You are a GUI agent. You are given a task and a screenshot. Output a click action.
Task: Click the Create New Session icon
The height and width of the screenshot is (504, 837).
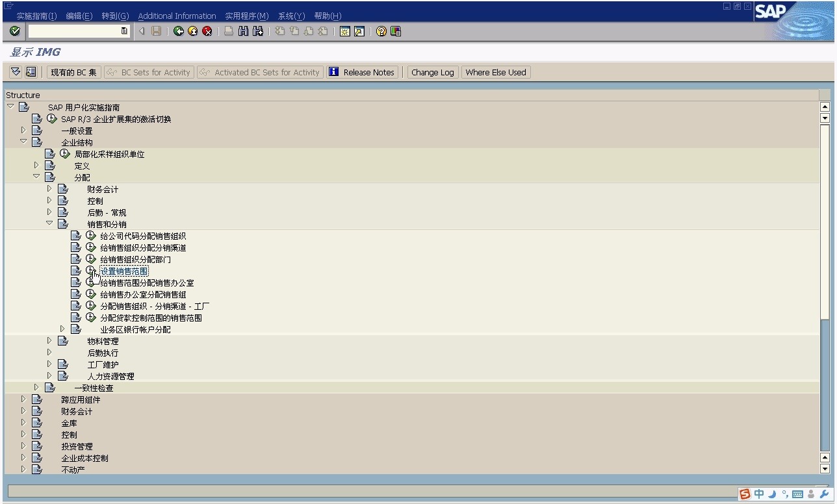345,31
